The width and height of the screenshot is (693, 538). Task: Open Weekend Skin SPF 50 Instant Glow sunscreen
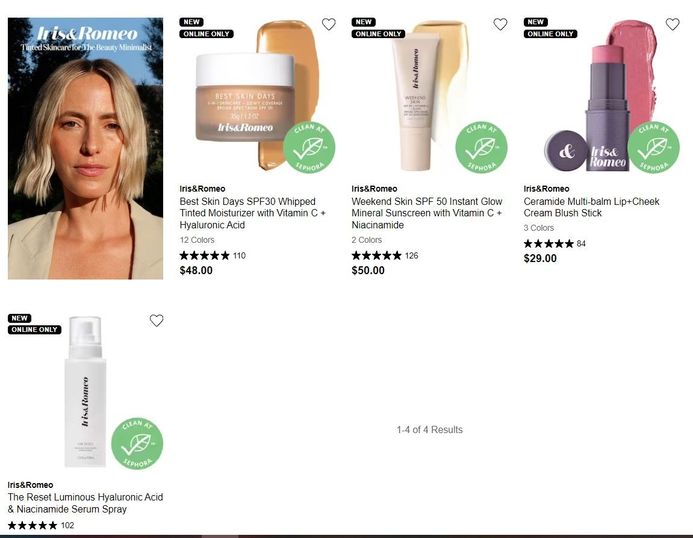pyautogui.click(x=427, y=213)
